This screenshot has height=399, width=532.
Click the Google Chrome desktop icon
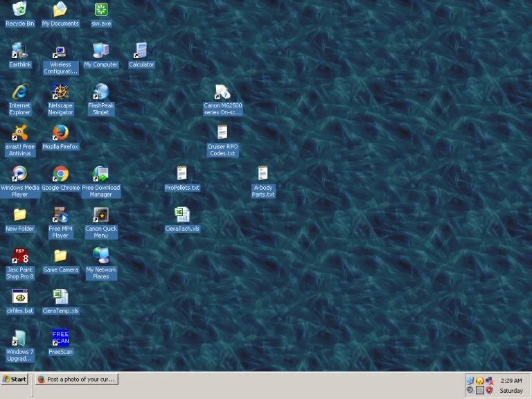tap(60, 173)
